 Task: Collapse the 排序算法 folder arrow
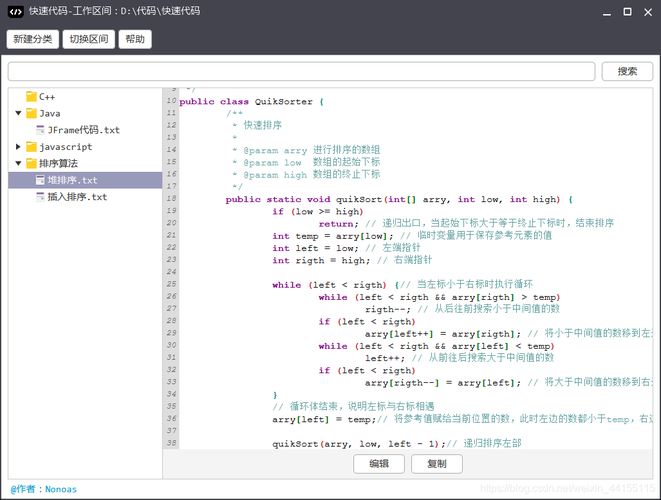point(18,163)
